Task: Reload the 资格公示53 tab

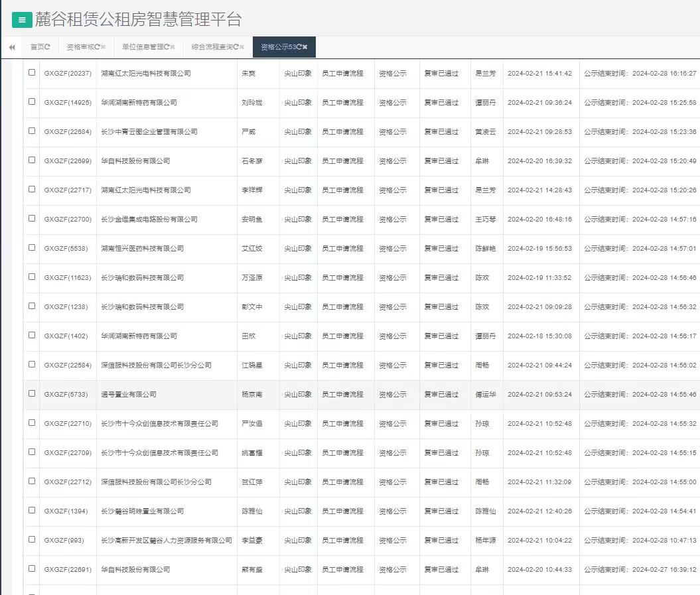Action: pyautogui.click(x=299, y=47)
